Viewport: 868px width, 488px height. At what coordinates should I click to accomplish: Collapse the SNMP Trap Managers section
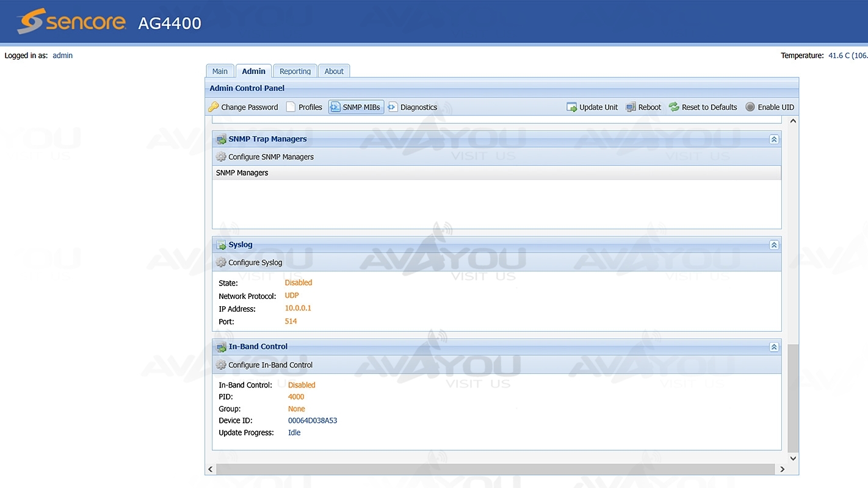774,139
